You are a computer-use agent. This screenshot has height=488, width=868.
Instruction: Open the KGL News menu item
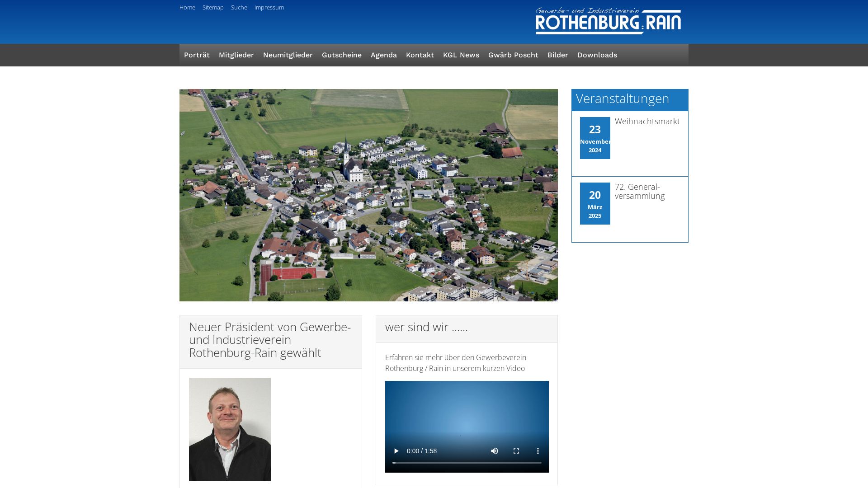pos(461,55)
